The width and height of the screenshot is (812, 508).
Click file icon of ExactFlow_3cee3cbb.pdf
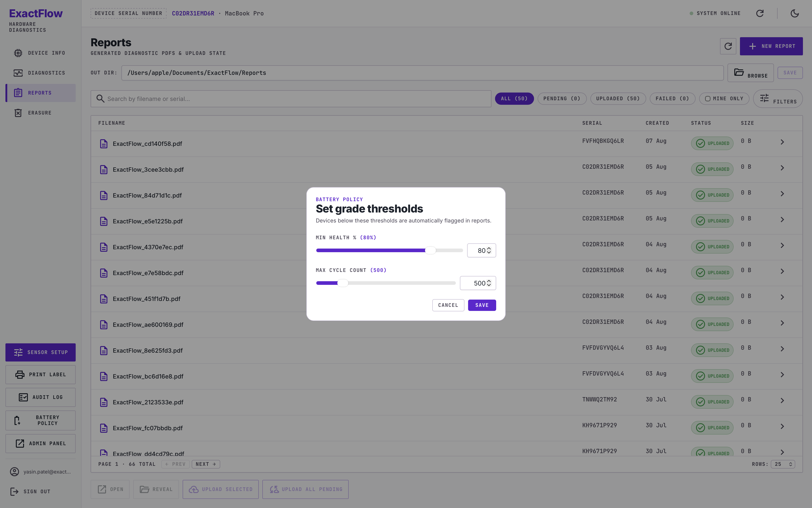[x=104, y=170]
